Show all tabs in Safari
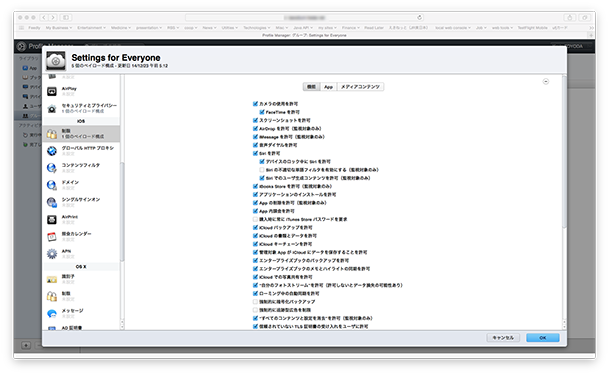 [585, 17]
